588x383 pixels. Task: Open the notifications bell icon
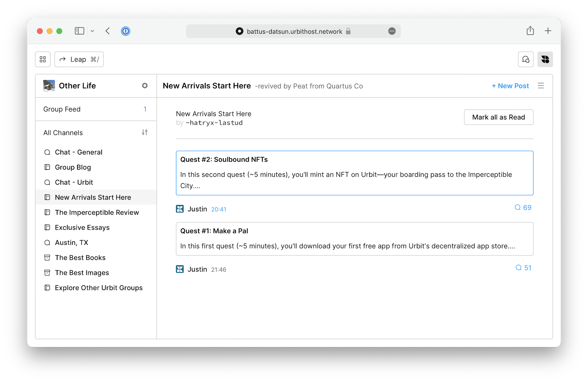[526, 59]
